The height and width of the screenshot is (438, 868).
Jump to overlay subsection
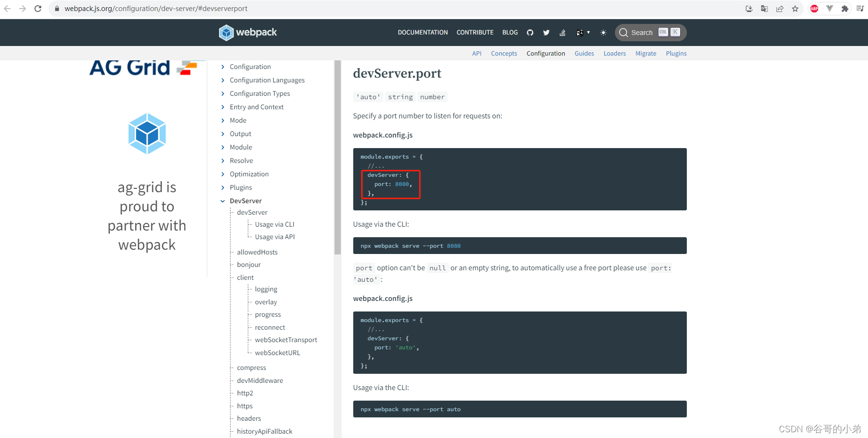coord(266,302)
